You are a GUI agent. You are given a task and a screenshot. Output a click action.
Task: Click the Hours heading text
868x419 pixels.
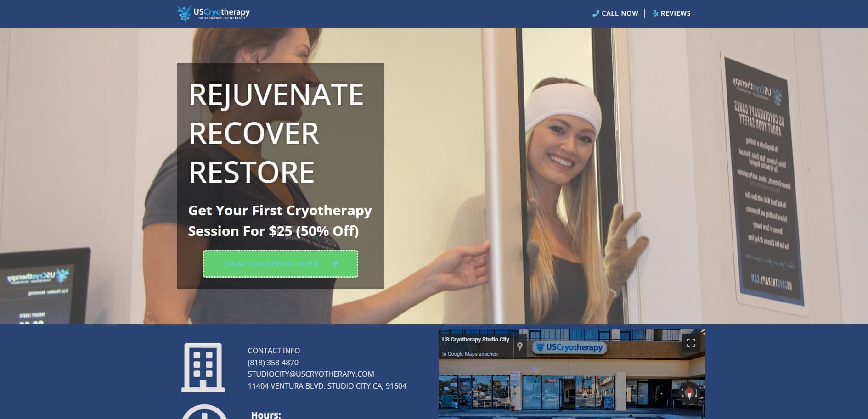266,415
